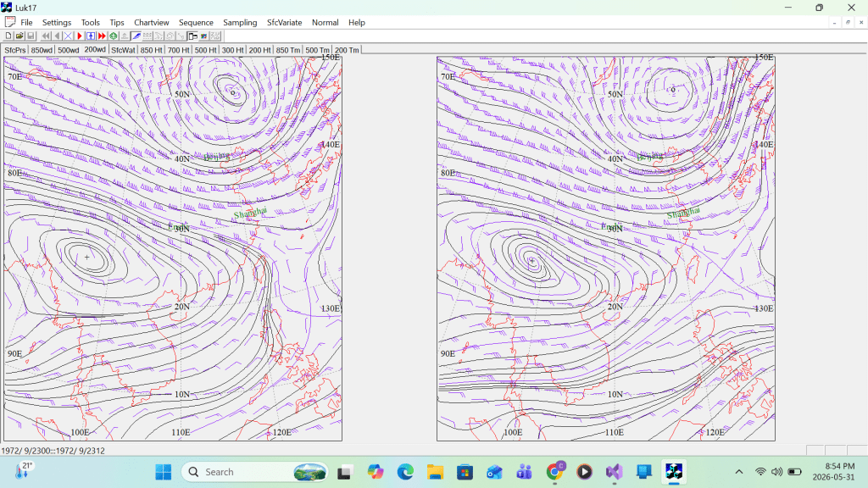The image size is (868, 488).
Task: Click the dashed grid lines icon
Action: (x=147, y=36)
